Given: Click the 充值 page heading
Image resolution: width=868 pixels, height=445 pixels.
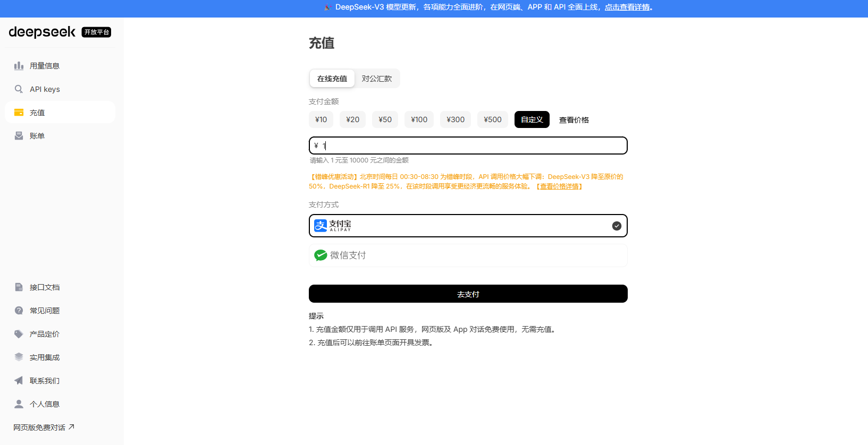Looking at the screenshot, I should pyautogui.click(x=322, y=43).
